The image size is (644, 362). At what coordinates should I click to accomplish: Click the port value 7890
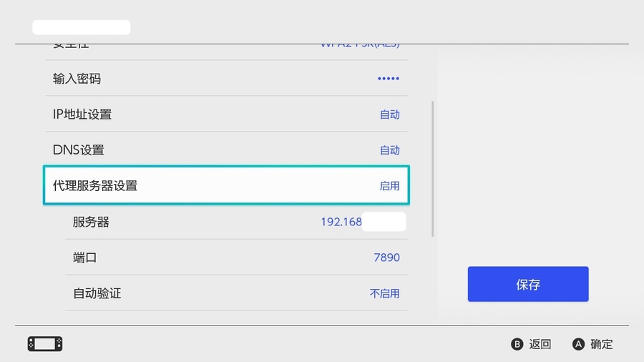(386, 258)
